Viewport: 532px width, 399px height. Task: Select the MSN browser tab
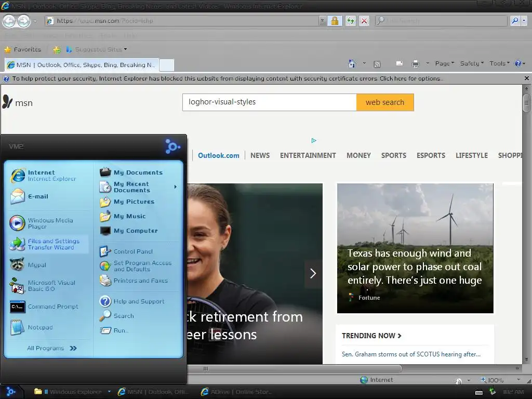(x=82, y=65)
